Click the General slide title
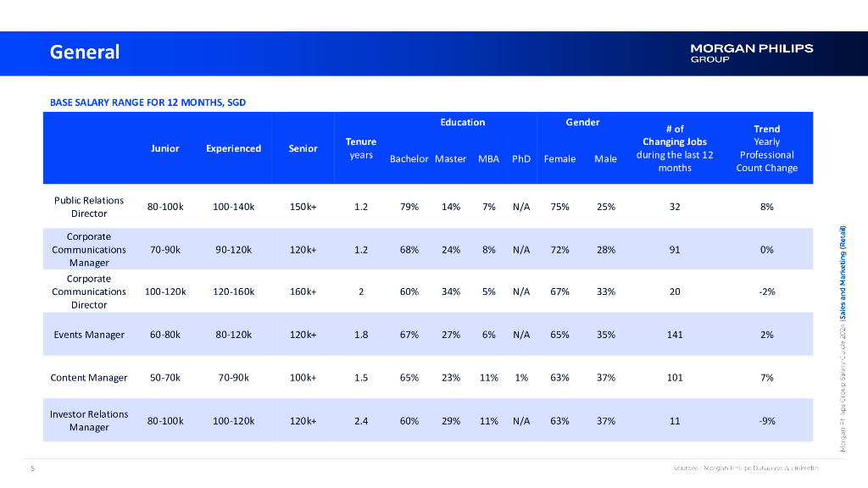The height and width of the screenshot is (488, 868). pos(85,53)
